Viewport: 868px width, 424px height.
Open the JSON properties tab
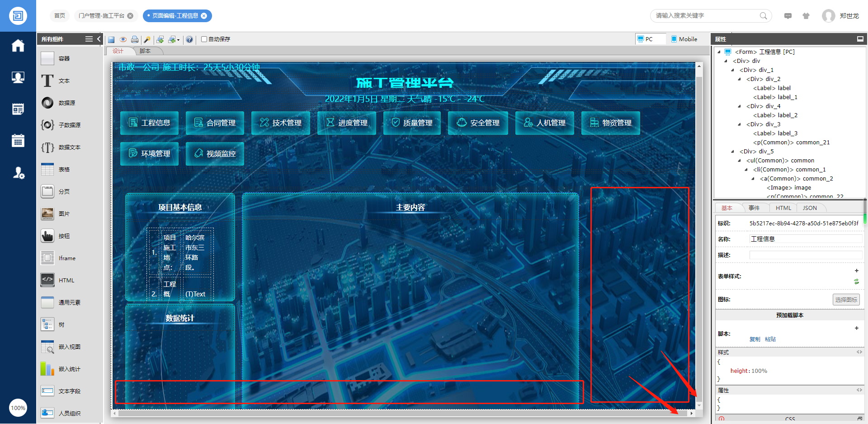pyautogui.click(x=809, y=208)
